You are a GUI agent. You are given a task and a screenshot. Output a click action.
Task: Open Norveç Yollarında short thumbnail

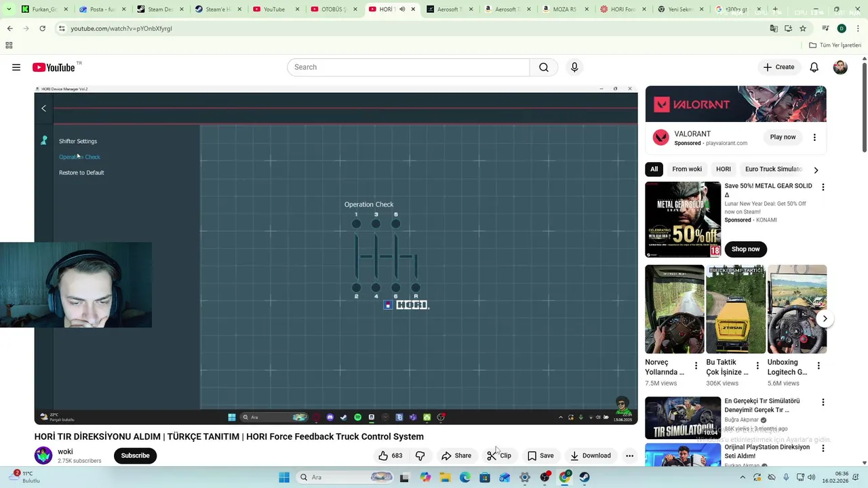[x=675, y=309]
